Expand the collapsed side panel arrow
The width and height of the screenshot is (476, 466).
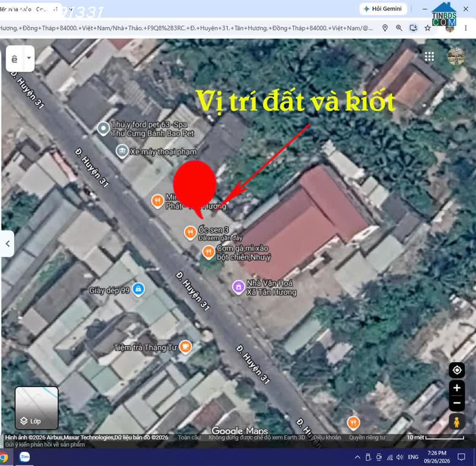8,243
